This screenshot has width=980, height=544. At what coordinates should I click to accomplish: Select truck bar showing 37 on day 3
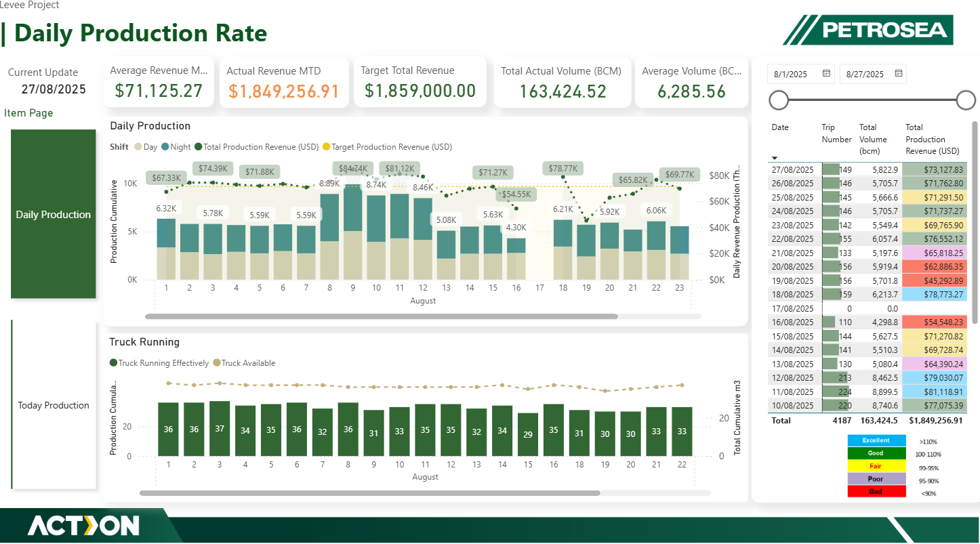tap(220, 429)
